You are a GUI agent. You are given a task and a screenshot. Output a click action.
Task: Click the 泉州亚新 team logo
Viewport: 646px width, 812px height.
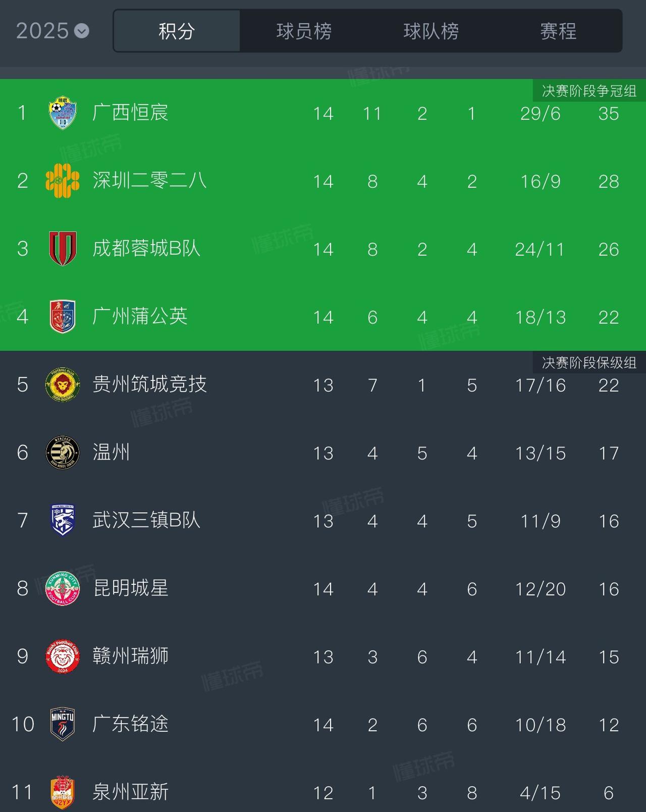(63, 792)
